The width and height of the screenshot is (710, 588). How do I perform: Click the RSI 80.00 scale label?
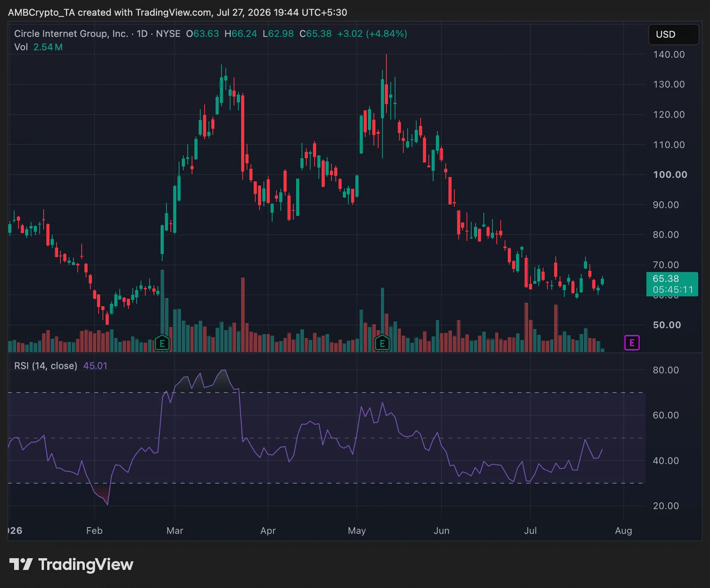click(666, 370)
